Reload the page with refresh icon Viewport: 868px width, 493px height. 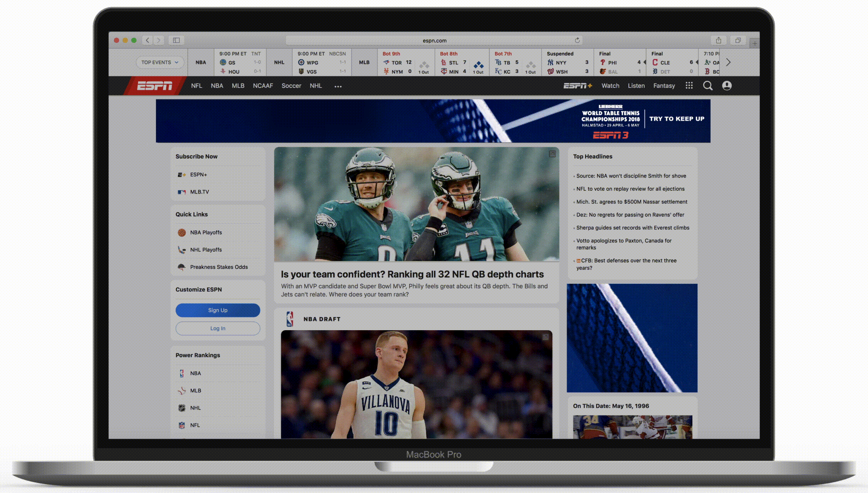(x=577, y=40)
